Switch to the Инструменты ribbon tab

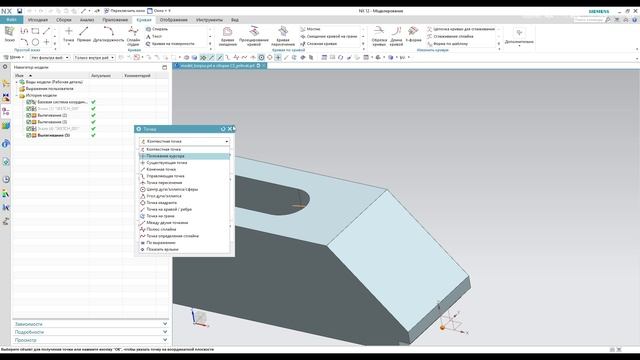click(209, 20)
